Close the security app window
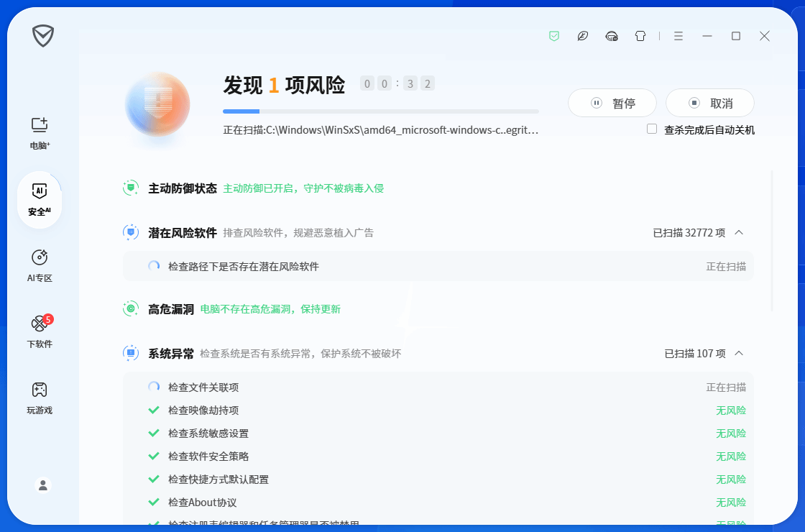The height and width of the screenshot is (532, 805). [765, 36]
